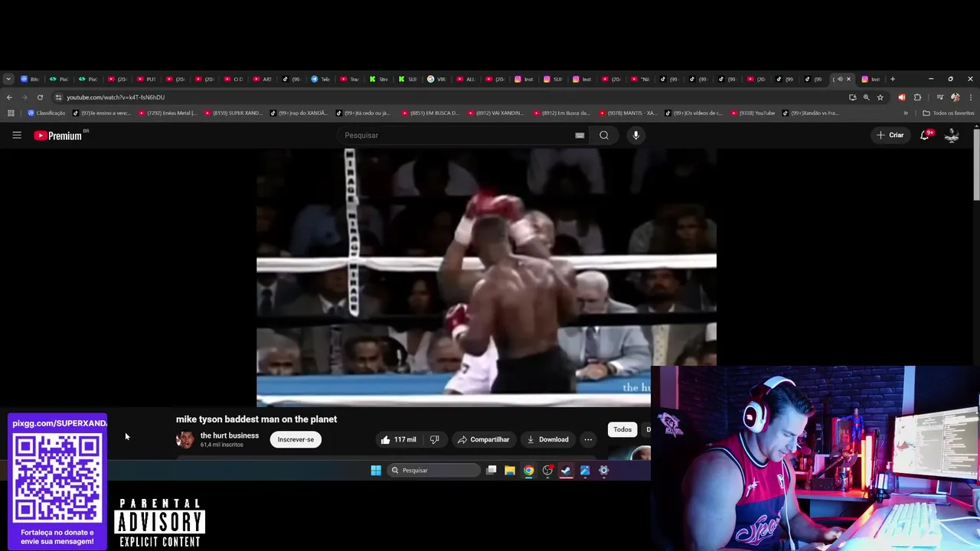Open the on-screen keyboard icon in search box

pos(580,135)
